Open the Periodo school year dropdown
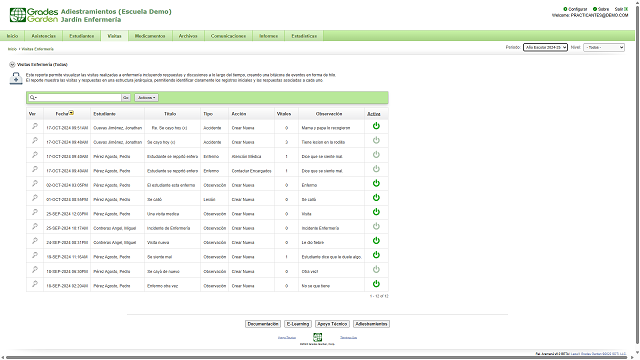 [545, 47]
